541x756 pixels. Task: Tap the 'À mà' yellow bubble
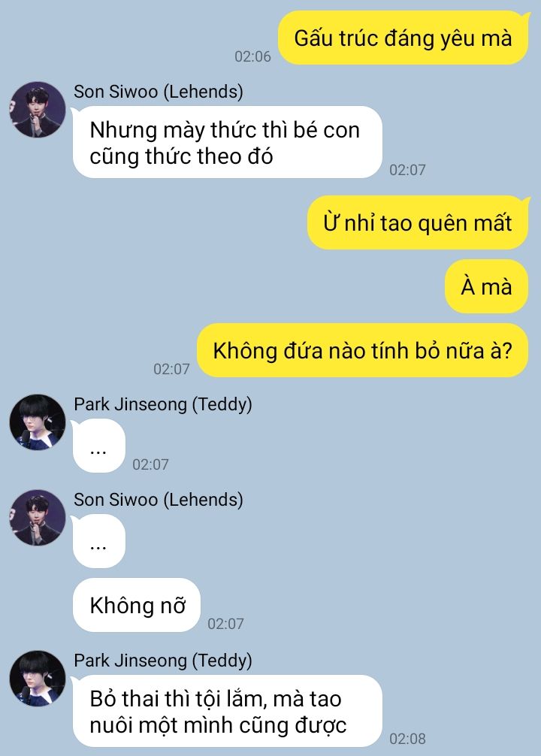486,286
